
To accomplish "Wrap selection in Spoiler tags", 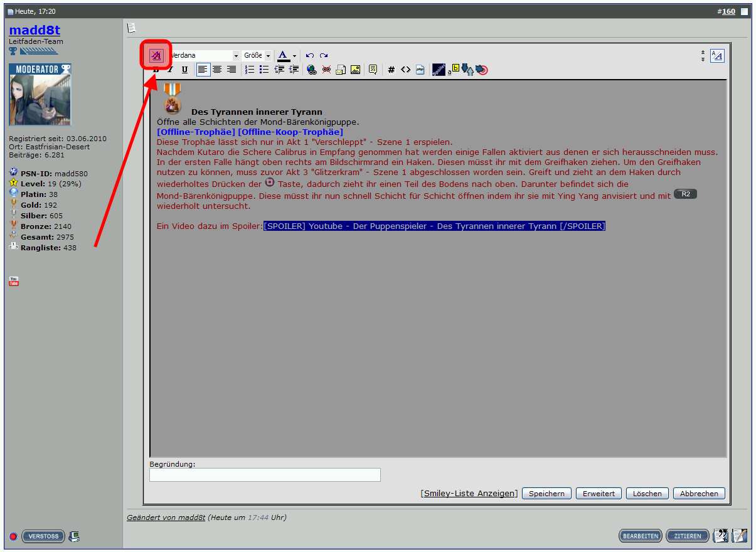I will (x=439, y=70).
